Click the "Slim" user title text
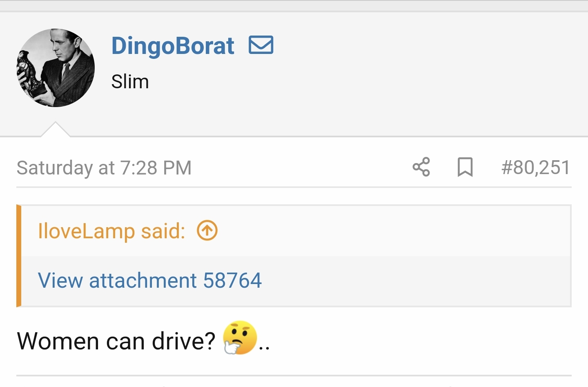 [130, 82]
